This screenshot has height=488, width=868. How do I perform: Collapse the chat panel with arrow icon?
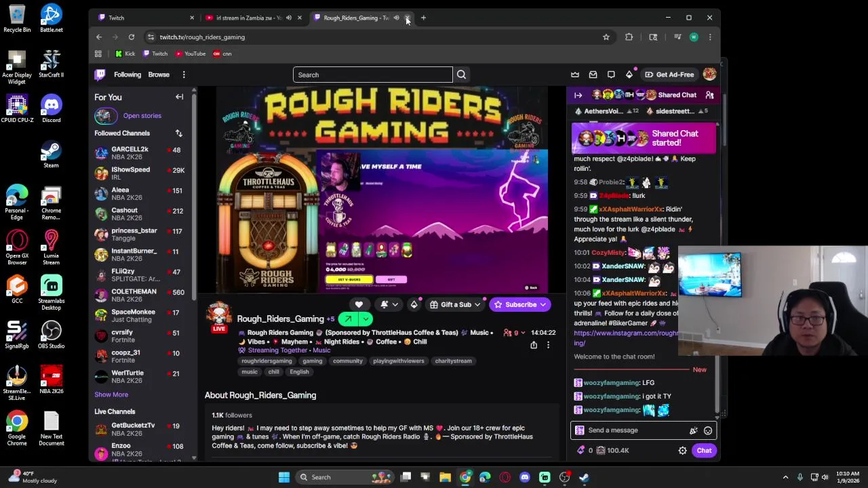[x=578, y=95]
